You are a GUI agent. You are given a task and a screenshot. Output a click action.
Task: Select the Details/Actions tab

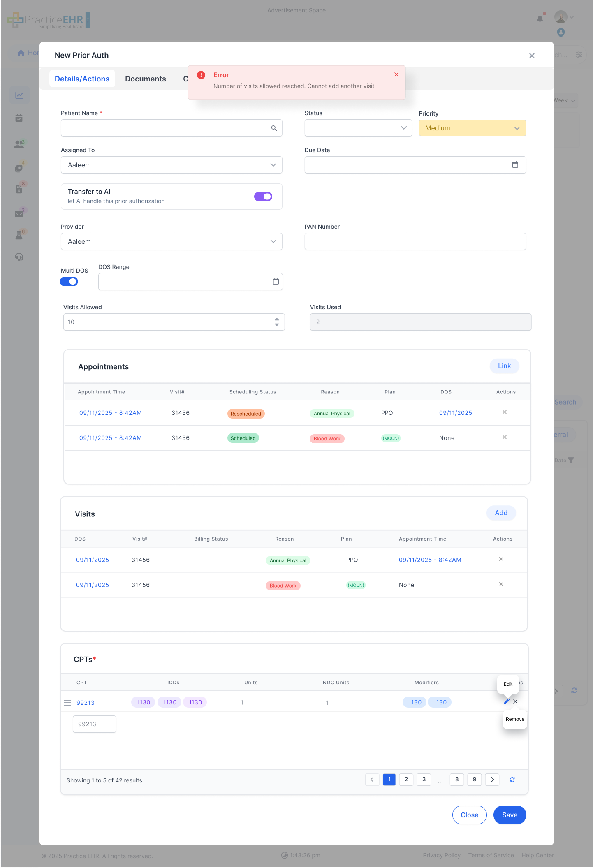(82, 79)
